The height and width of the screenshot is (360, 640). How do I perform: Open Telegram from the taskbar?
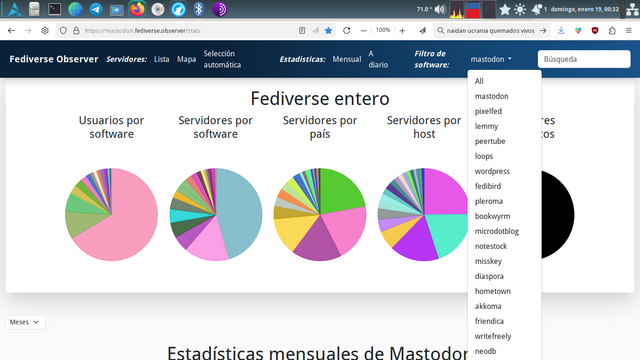click(x=96, y=9)
